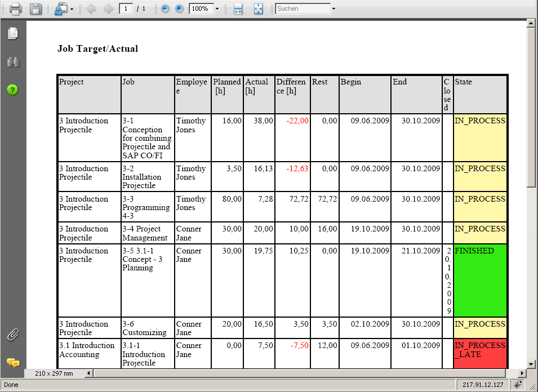Screen dimensions: 538x392
Task: Click in the Suchen search field
Action: (303, 9)
